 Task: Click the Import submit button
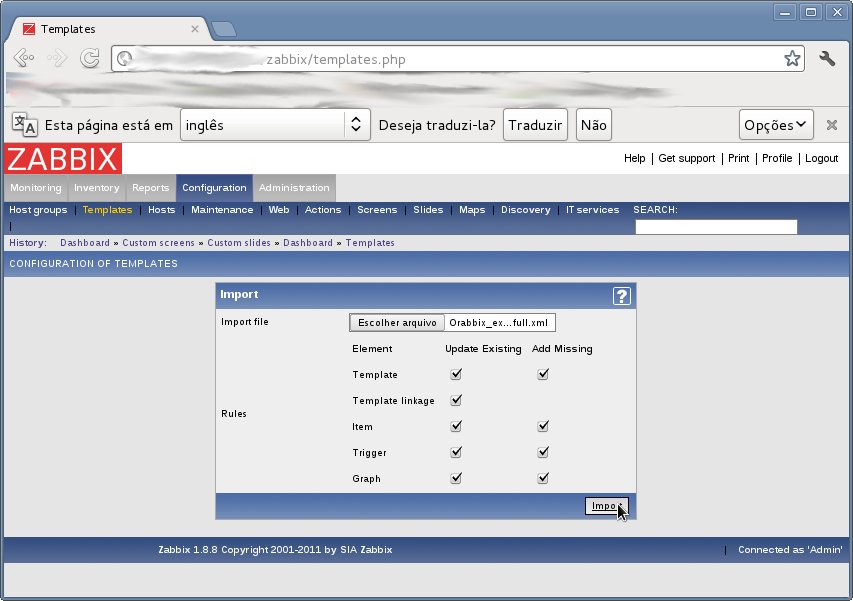[606, 506]
